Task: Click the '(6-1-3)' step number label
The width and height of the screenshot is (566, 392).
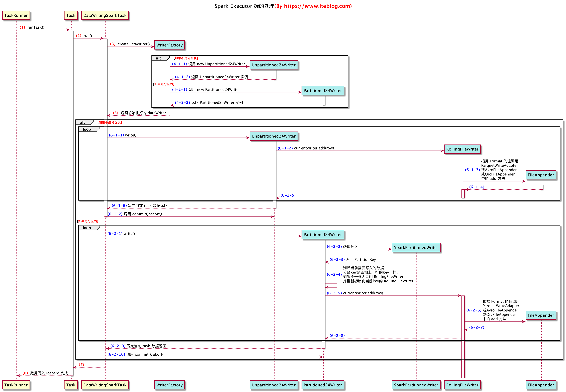Action: pos(472,170)
